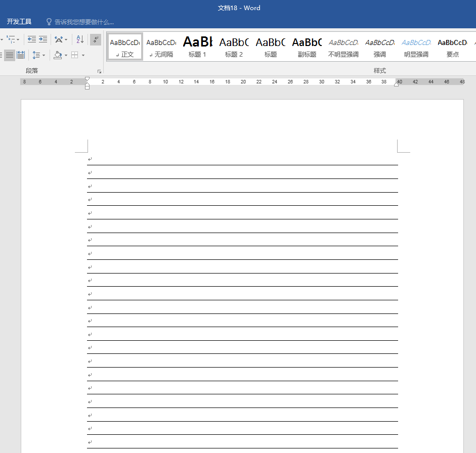
Task: Open paragraph settings dialog launcher
Action: click(x=99, y=71)
